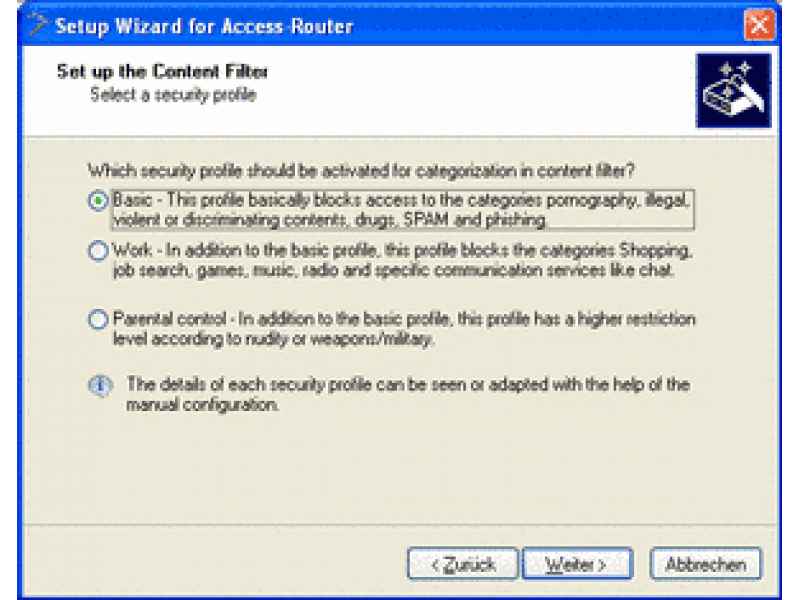This screenshot has width=800, height=600.
Task: Choose the Work profile radio button
Action: click(97, 251)
